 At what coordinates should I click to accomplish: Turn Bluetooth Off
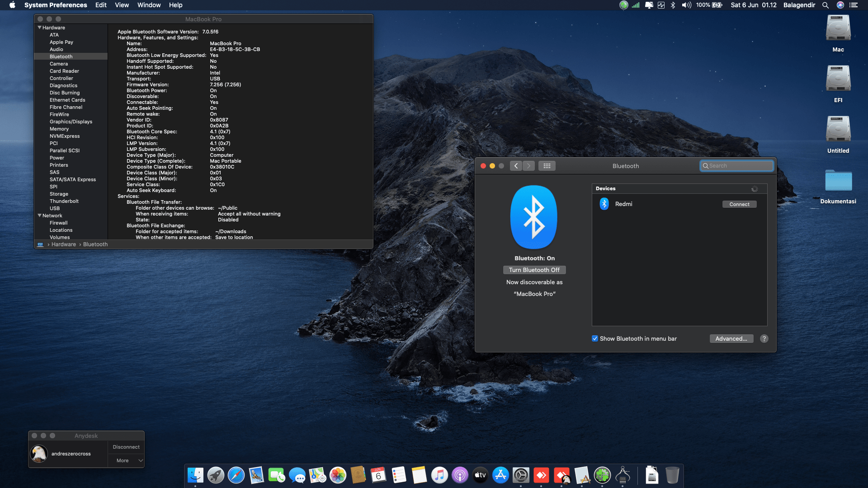point(534,270)
